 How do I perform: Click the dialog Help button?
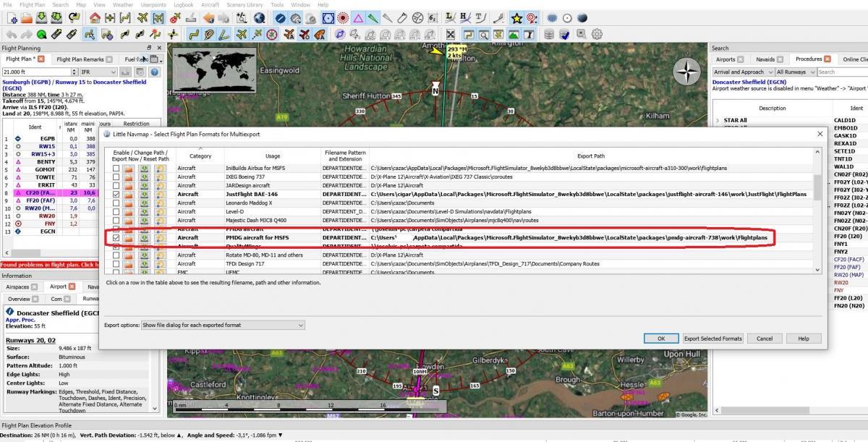click(x=804, y=339)
